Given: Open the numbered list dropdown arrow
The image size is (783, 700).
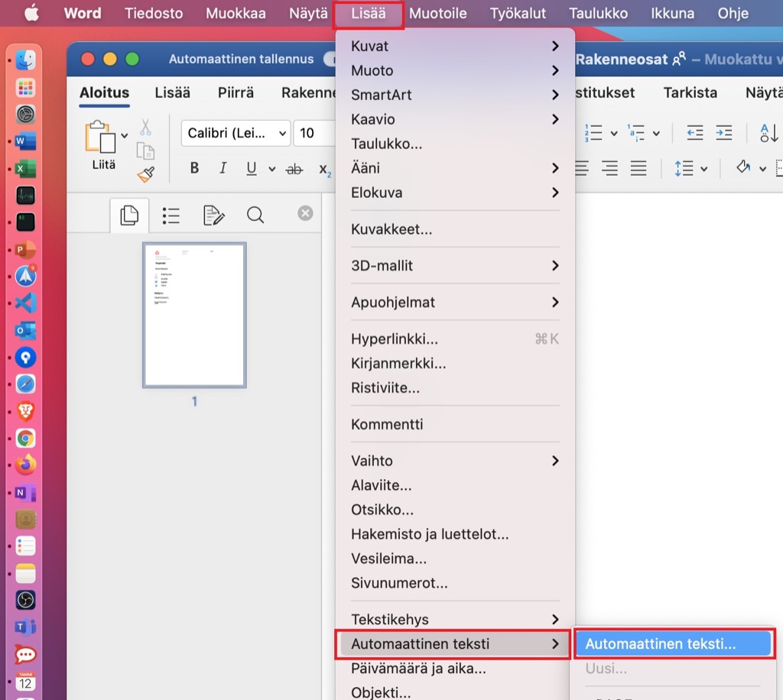Looking at the screenshot, I should click(x=614, y=133).
